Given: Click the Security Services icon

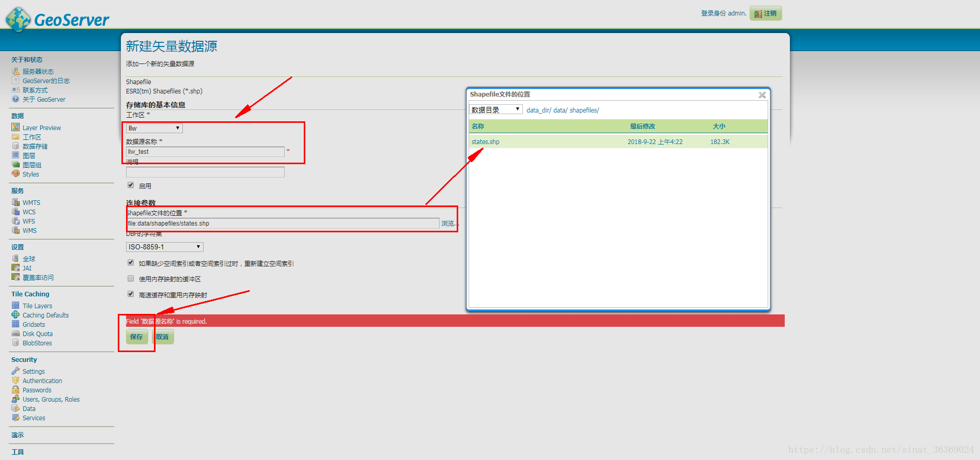Looking at the screenshot, I should (15, 418).
